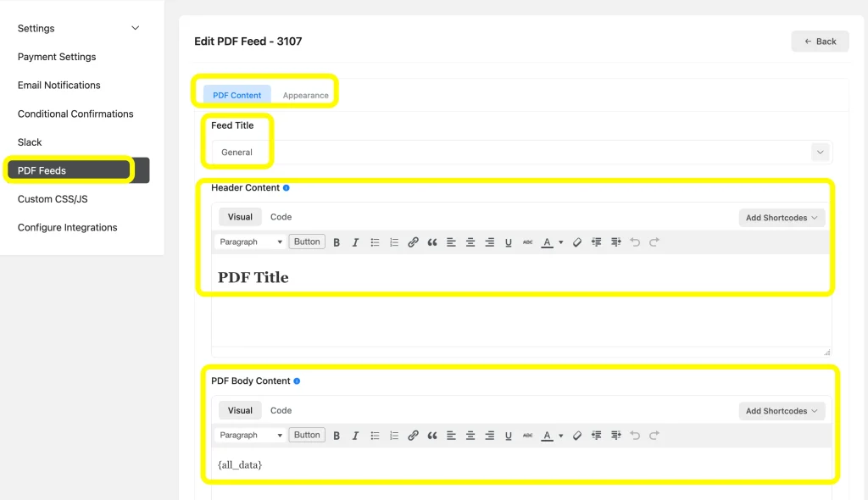Open Paragraph format dropdown in Header Content

click(x=250, y=242)
